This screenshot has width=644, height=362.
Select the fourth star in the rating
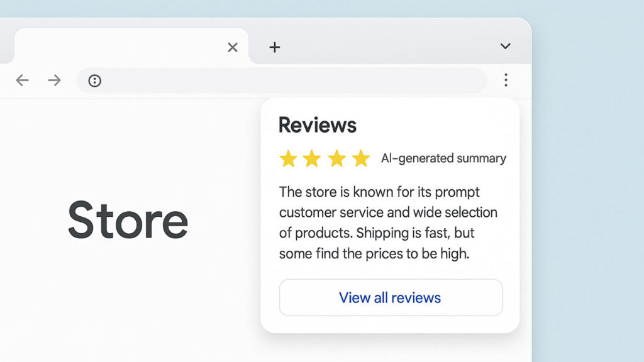[360, 158]
